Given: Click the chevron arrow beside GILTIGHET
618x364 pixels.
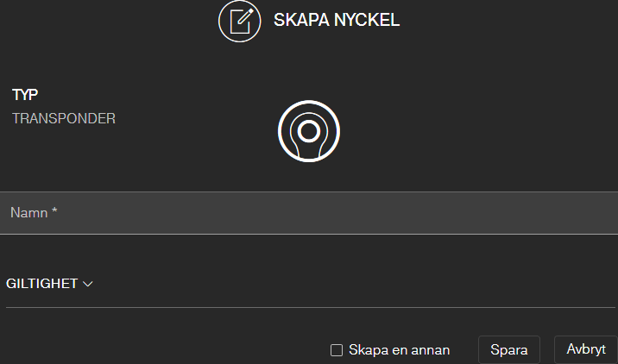Looking at the screenshot, I should pos(87,284).
